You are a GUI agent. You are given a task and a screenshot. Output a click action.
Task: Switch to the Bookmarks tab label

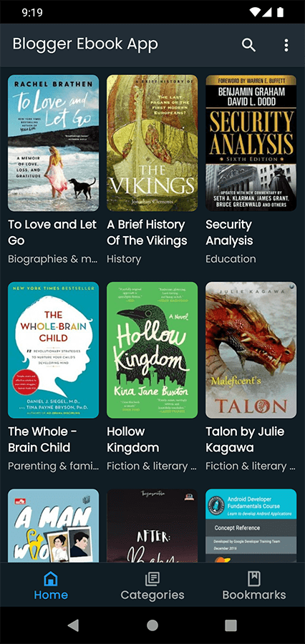pyautogui.click(x=254, y=595)
